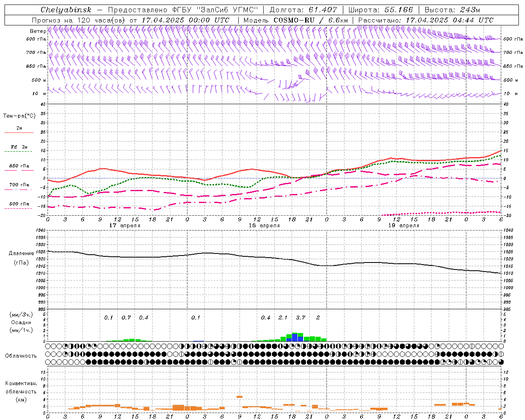Click the 'Ветер' wind panel label

click(x=38, y=31)
